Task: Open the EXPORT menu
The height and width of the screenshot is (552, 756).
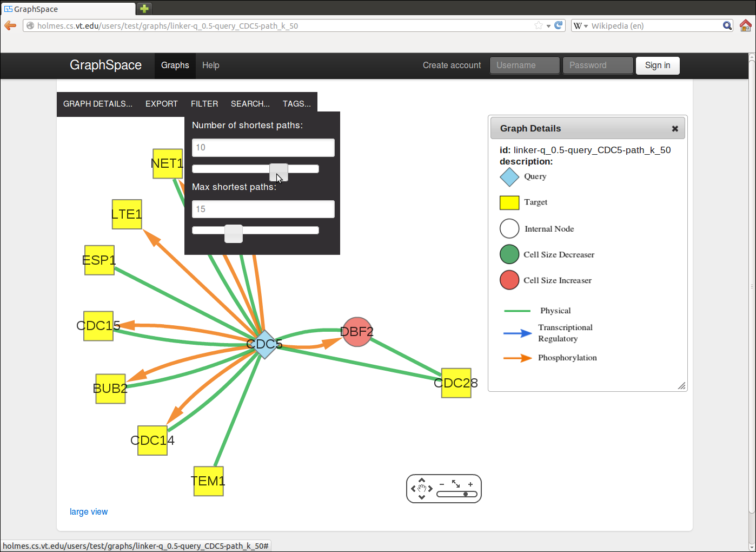Action: [x=162, y=103]
